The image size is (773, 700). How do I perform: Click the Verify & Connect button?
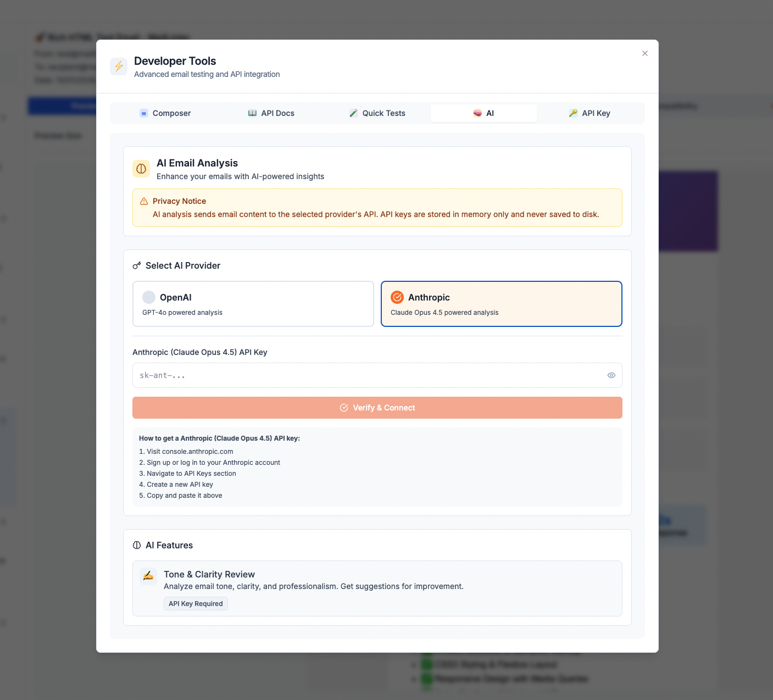coord(377,408)
